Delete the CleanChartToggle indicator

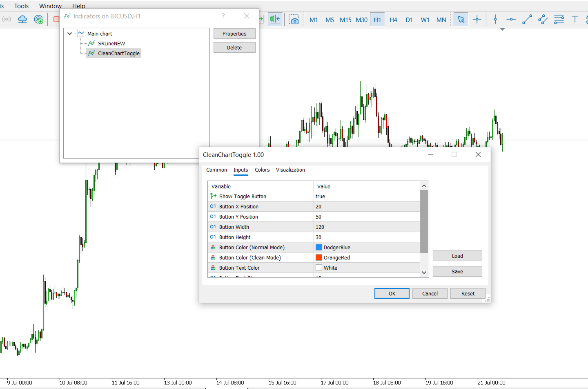tap(234, 47)
